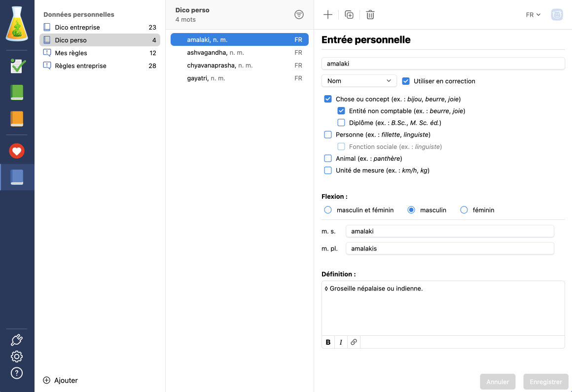Screen dimensions: 572x392
Task: Open the red heart favorites icon
Action: pyautogui.click(x=17, y=151)
